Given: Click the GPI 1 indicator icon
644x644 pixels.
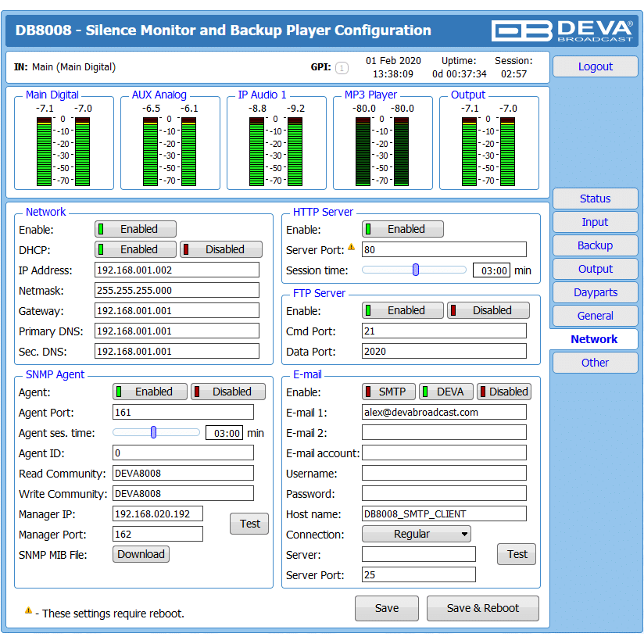Looking at the screenshot, I should pyautogui.click(x=342, y=68).
